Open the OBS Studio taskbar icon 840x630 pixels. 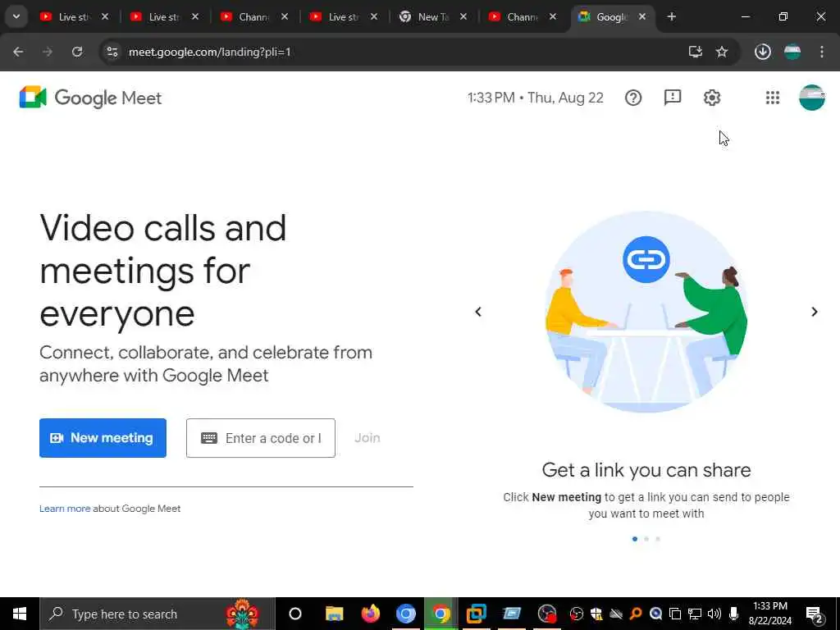547,614
